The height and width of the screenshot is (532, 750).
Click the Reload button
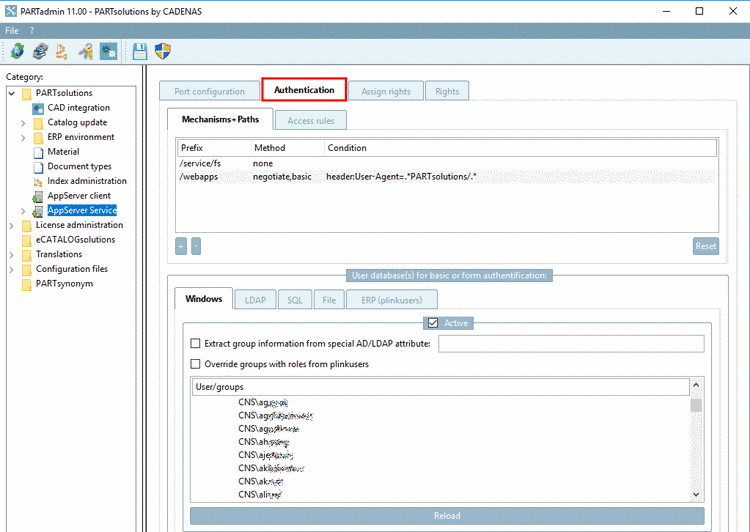(x=447, y=516)
